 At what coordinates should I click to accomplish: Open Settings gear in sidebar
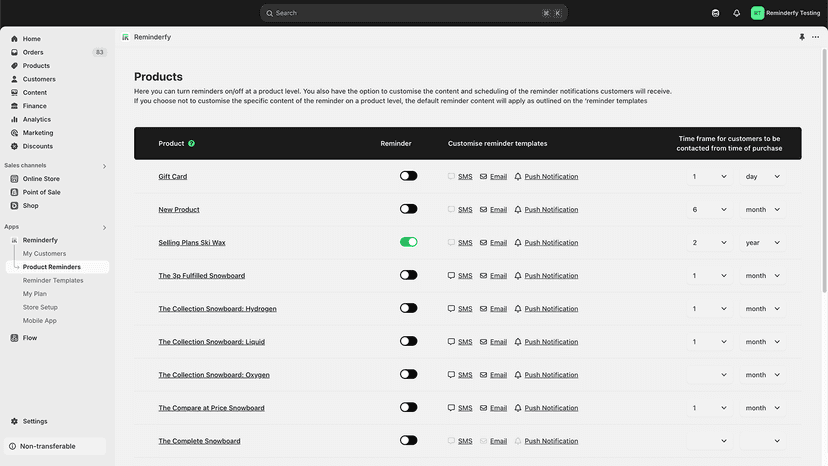point(14,421)
